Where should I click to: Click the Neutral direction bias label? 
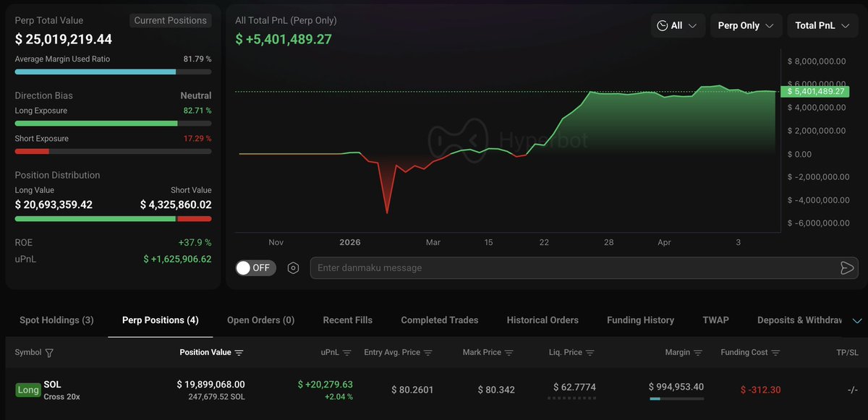[196, 95]
